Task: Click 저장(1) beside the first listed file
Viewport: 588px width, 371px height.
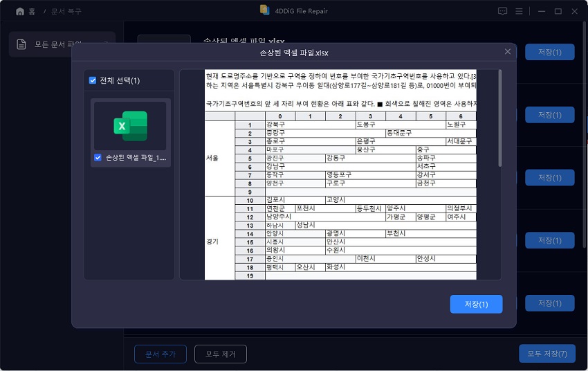Action: pyautogui.click(x=549, y=52)
